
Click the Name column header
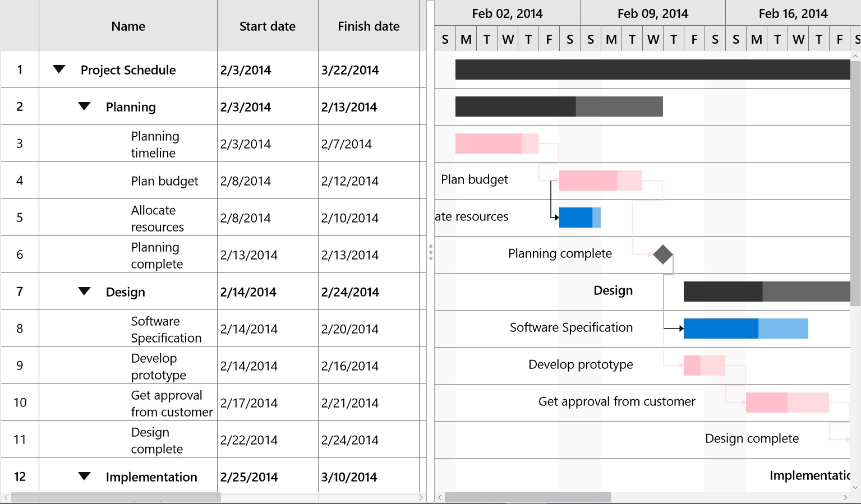pyautogui.click(x=128, y=26)
